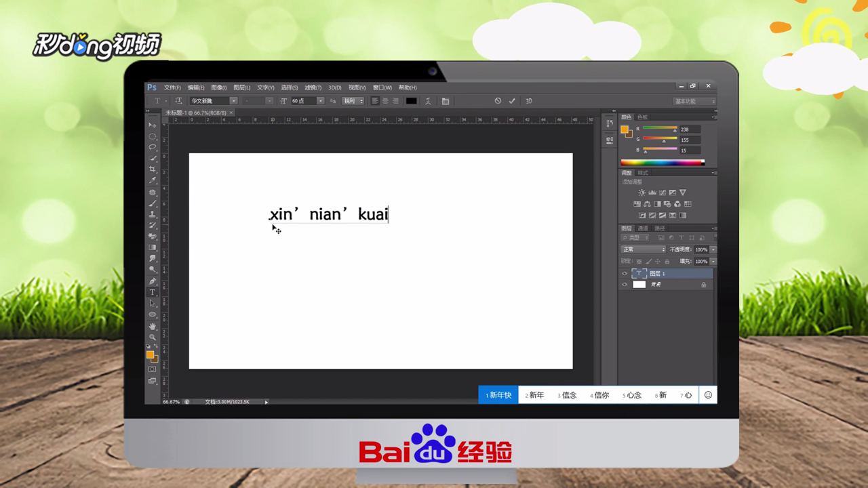Click the toggle text orientation icon
The width and height of the screenshot is (868, 488).
click(x=178, y=101)
